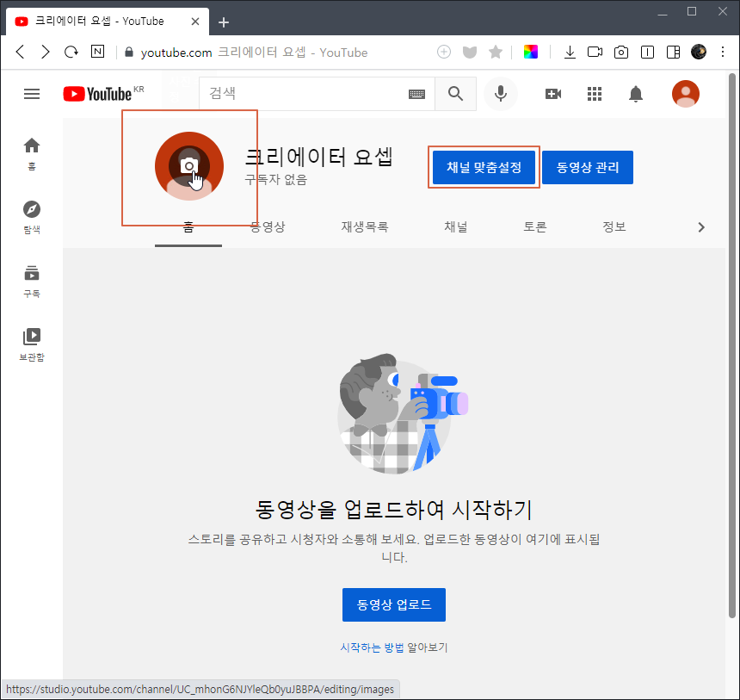Click the 채널 맞춤설정 button
Image resolution: width=740 pixels, height=700 pixels.
[484, 167]
